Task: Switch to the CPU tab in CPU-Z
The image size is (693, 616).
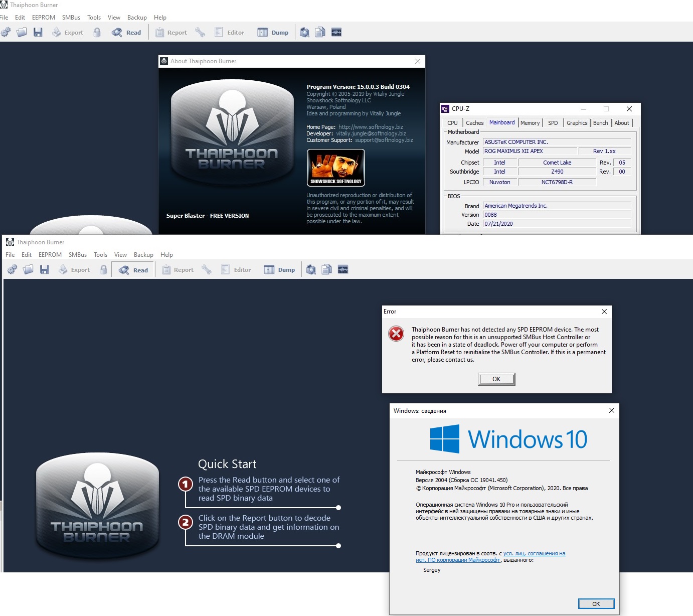Action: click(452, 123)
